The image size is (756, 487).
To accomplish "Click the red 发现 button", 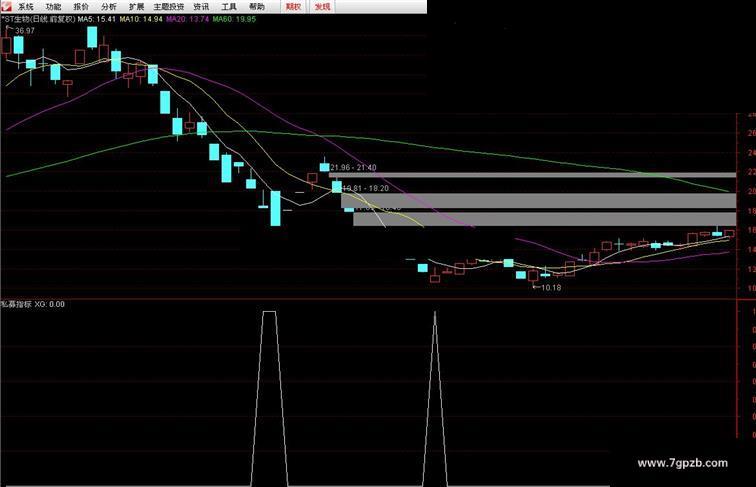I will (x=323, y=7).
